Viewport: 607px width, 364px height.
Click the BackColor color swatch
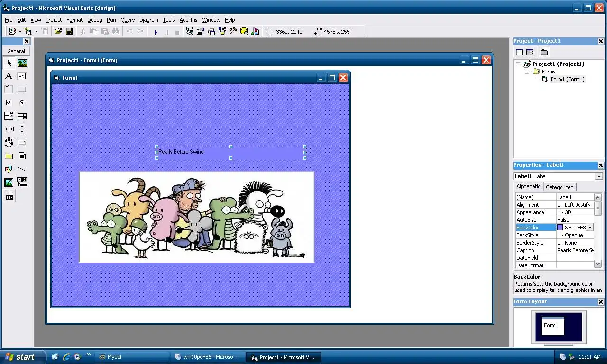[560, 227]
